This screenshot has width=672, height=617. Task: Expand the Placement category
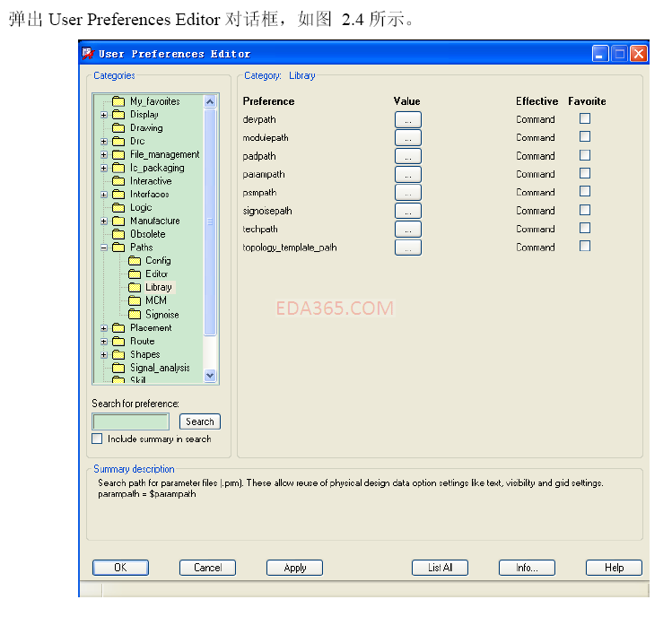coord(104,328)
